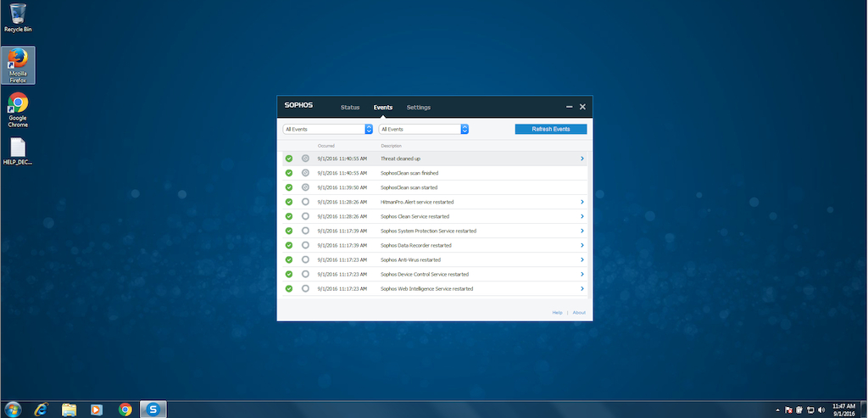
Task: Open Chrome from the taskbar
Action: [x=125, y=410]
